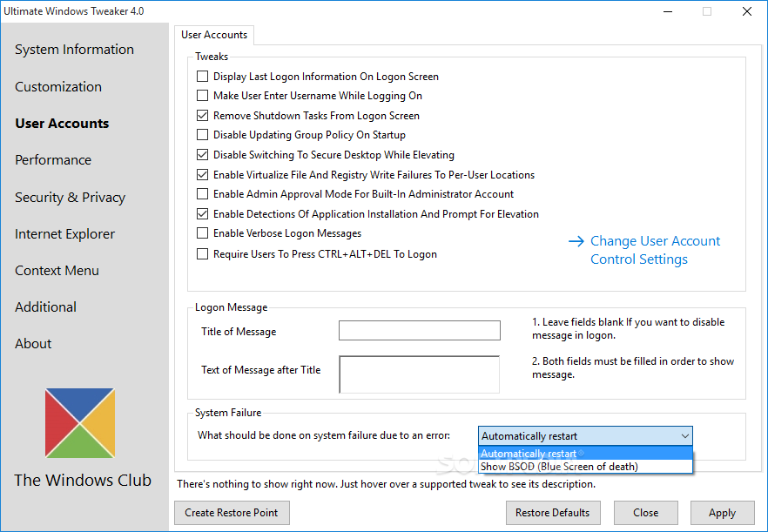Go to Customization section
768x532 pixels.
[58, 87]
